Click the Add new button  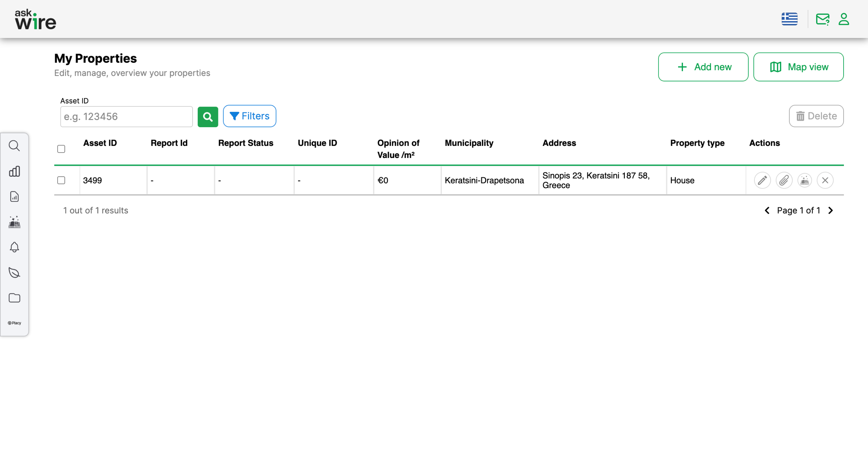[x=703, y=67]
